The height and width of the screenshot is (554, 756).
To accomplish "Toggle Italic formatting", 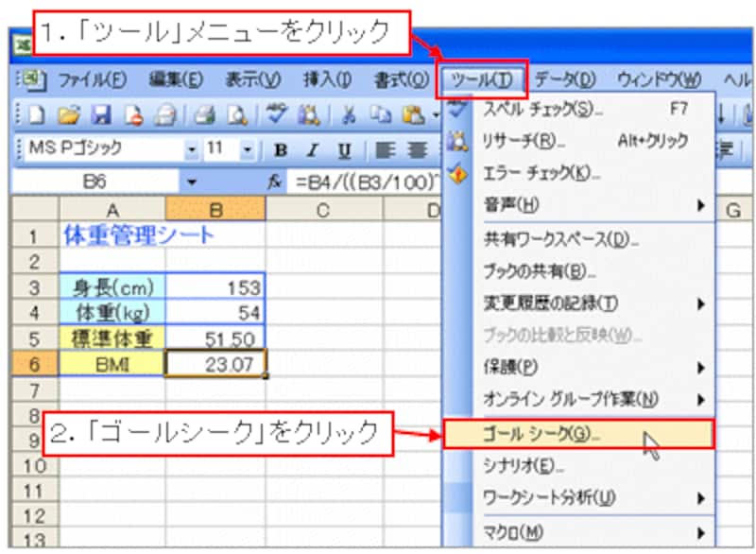I will 313,150.
